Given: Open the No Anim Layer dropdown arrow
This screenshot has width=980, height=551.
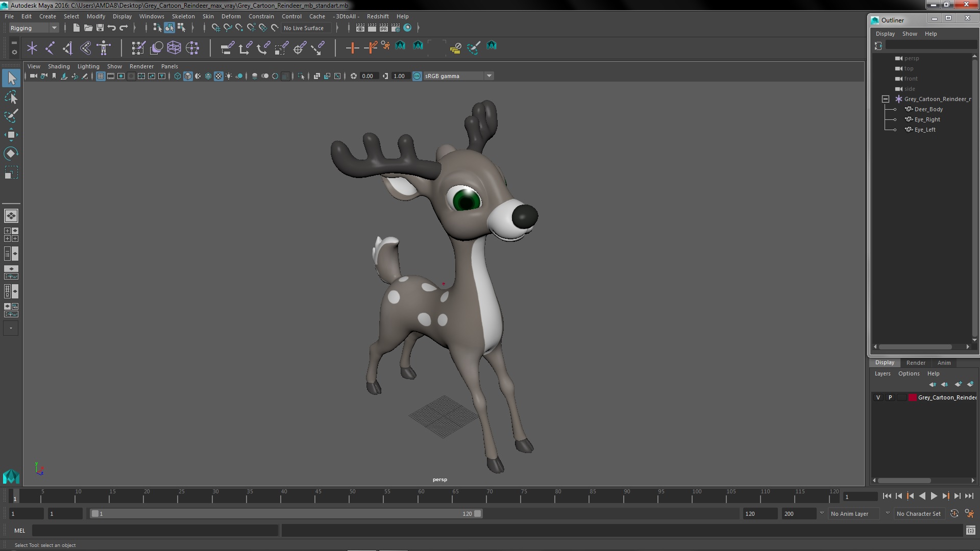Looking at the screenshot, I should pyautogui.click(x=822, y=513).
